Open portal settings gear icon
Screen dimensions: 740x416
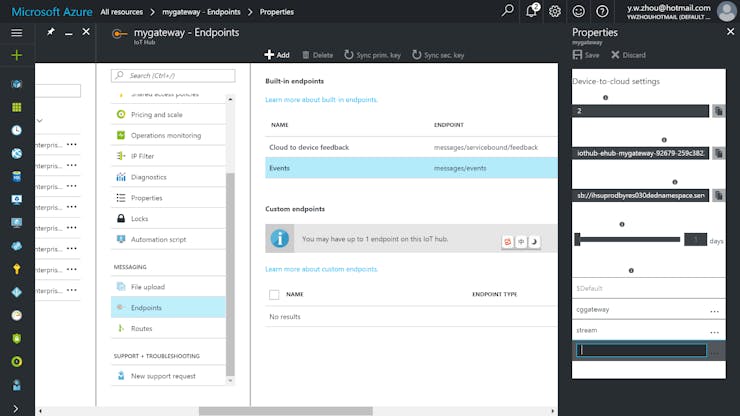(555, 11)
